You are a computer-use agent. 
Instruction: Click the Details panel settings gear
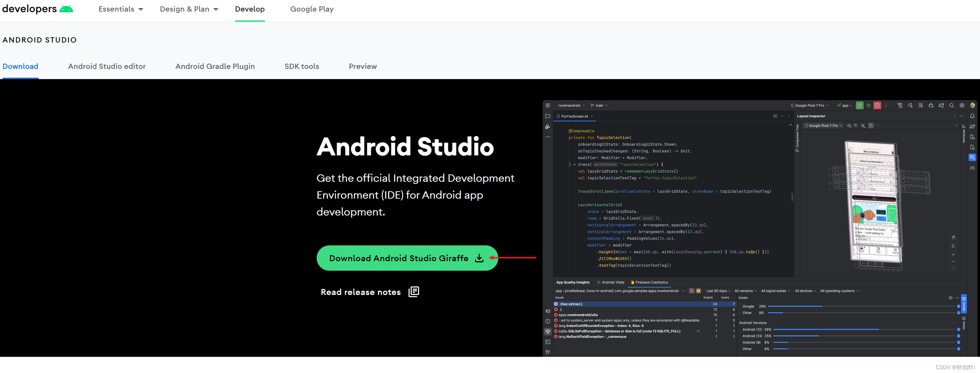[x=950, y=298]
